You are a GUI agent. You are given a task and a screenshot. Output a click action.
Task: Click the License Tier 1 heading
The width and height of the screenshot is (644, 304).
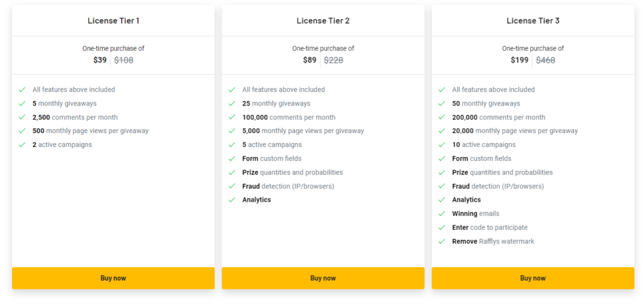(113, 21)
